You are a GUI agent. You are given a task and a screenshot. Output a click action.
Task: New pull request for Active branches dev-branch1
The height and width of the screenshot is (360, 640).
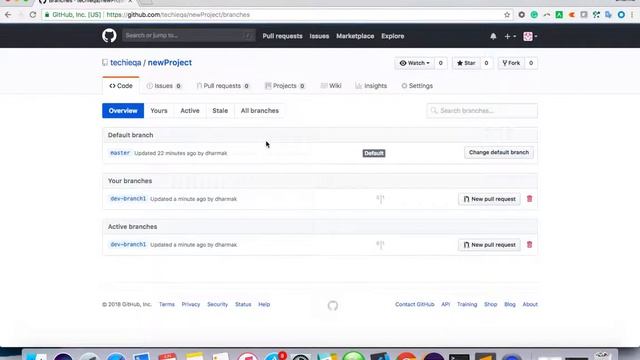coord(489,244)
